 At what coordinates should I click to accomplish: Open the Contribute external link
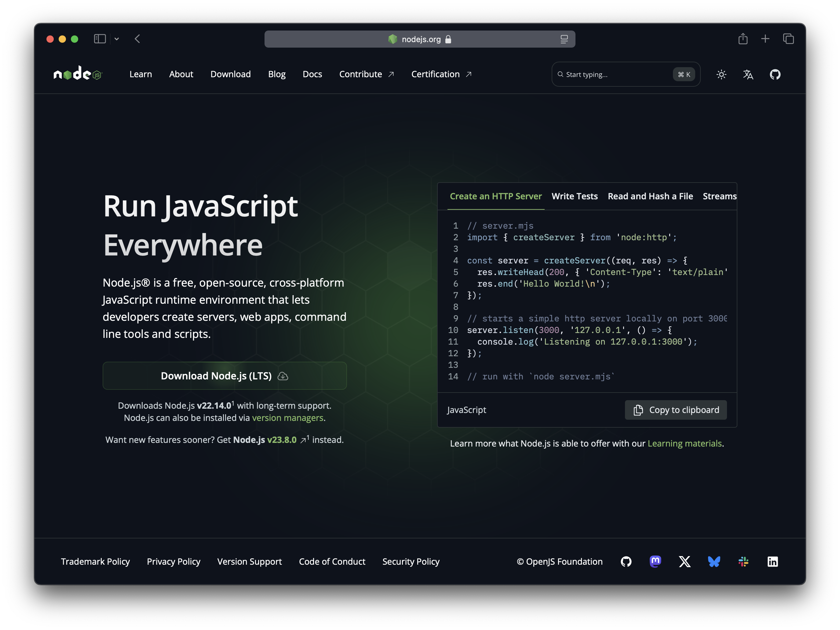tap(367, 74)
